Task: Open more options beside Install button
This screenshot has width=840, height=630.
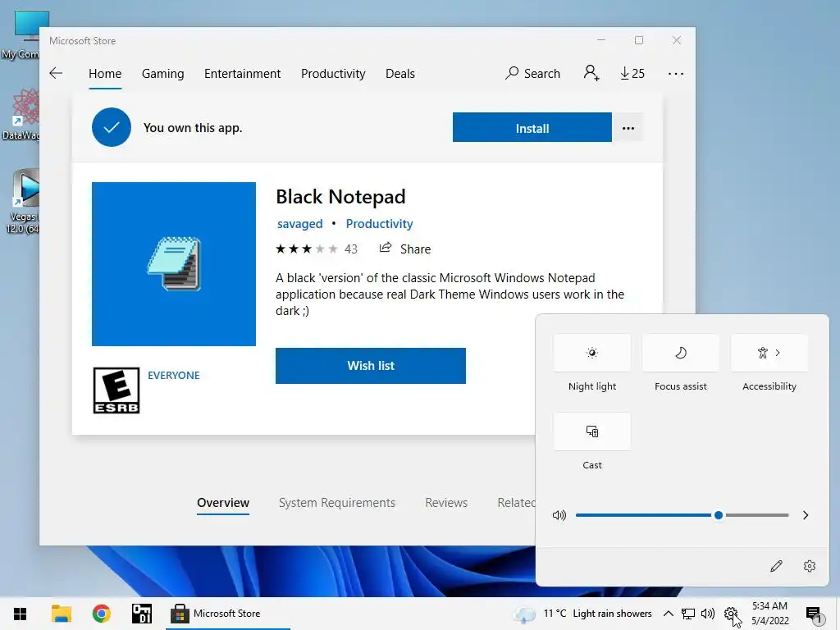Action: [x=628, y=128]
